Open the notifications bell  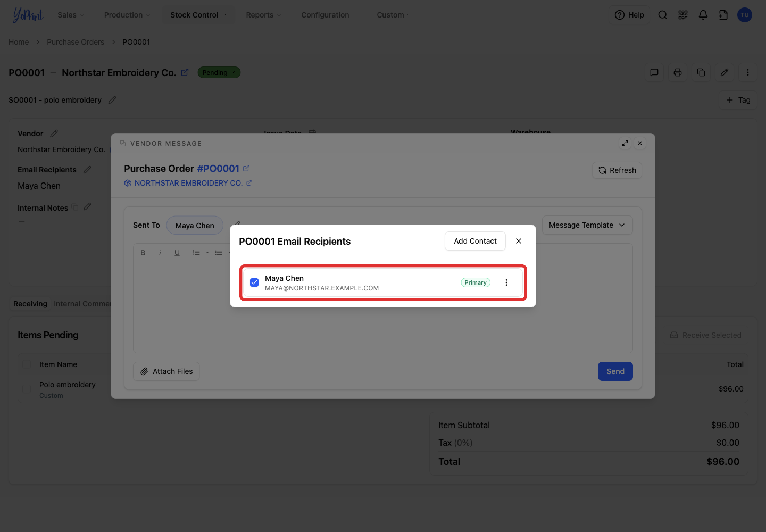[703, 15]
